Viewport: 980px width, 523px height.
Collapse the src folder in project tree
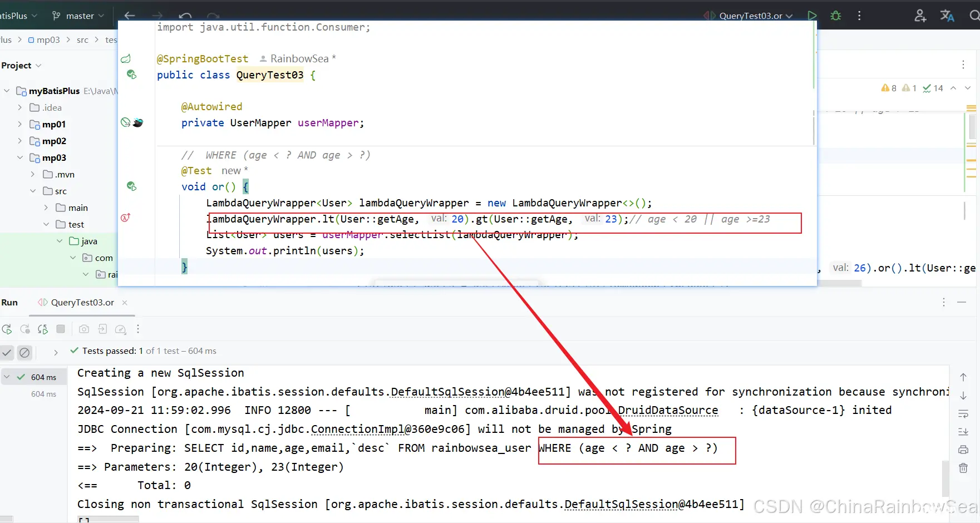point(33,191)
